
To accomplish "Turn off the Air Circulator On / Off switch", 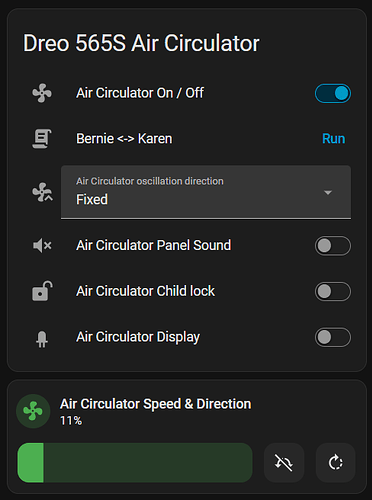I will tap(333, 93).
